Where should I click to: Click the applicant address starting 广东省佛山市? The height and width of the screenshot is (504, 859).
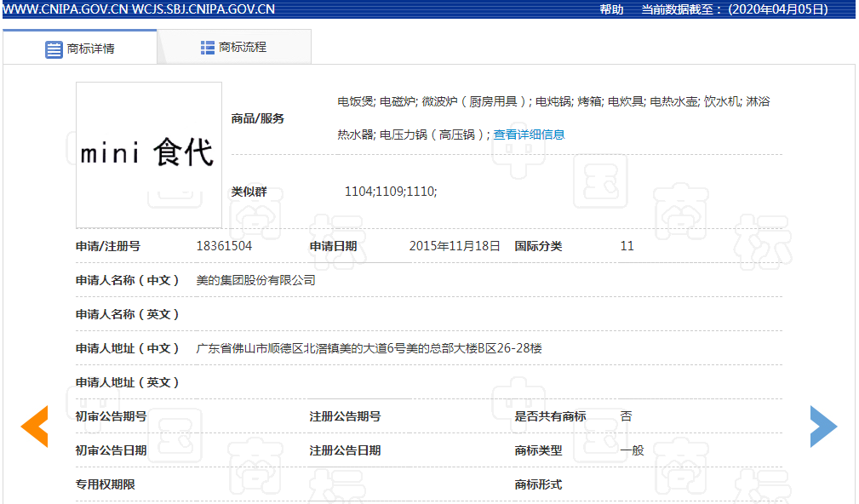[369, 348]
